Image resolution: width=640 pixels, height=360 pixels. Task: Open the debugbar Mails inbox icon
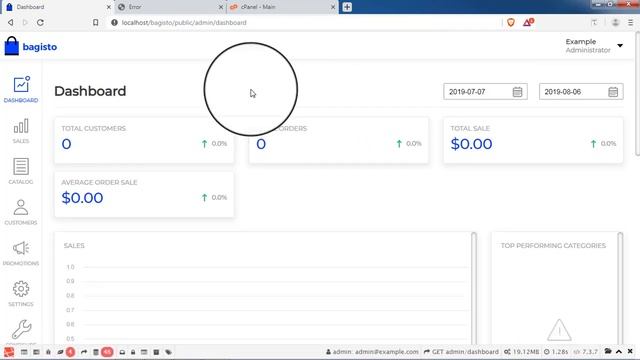pyautogui.click(x=122, y=352)
